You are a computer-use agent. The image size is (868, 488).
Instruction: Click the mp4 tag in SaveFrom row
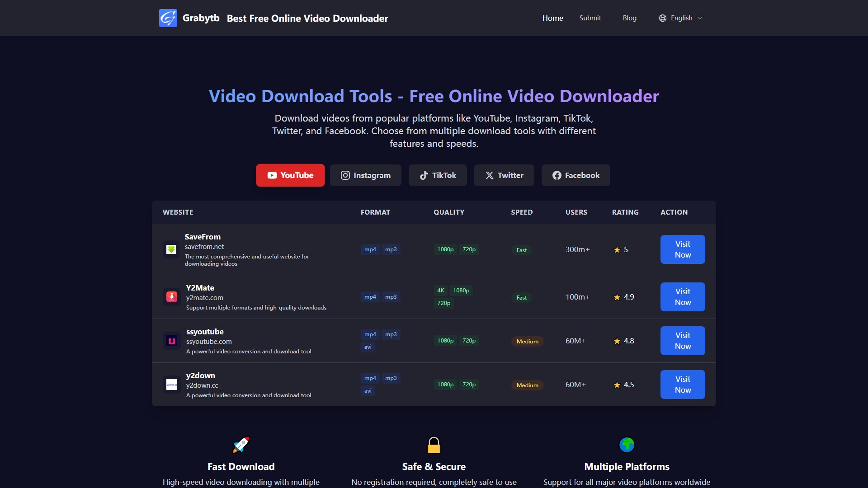click(x=370, y=249)
